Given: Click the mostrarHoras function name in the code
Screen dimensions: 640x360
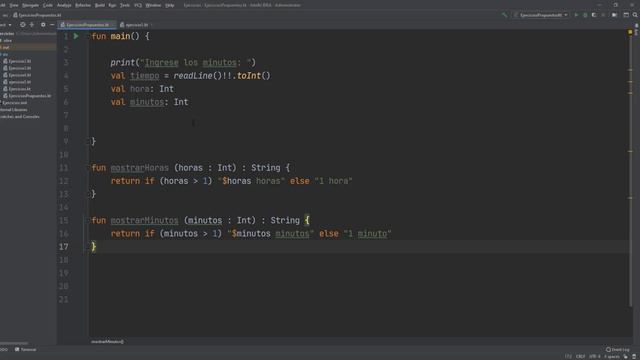Looking at the screenshot, I should (x=140, y=168).
